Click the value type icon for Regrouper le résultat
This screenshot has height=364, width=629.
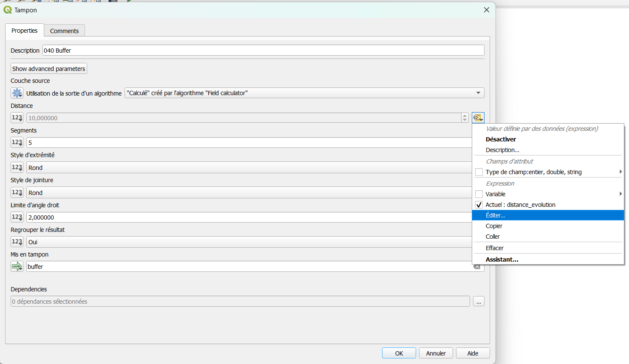tap(17, 242)
